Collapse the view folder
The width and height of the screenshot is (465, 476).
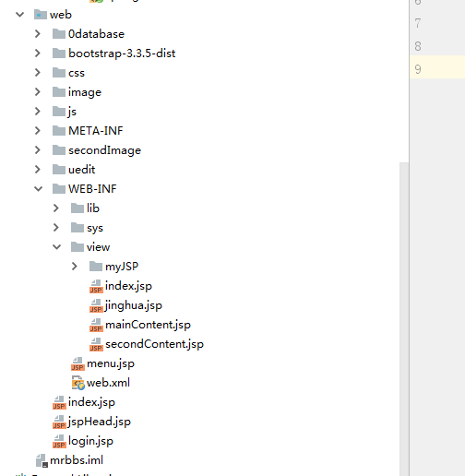56,247
